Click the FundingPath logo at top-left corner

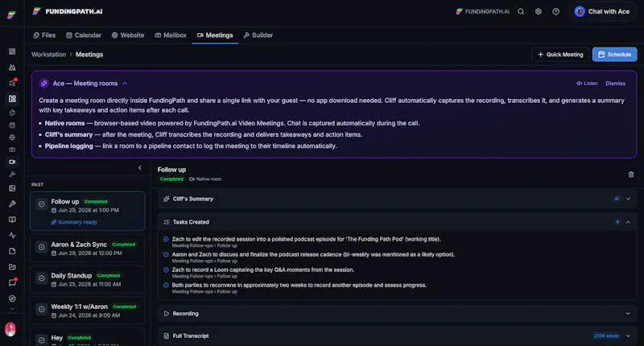[x=11, y=15]
